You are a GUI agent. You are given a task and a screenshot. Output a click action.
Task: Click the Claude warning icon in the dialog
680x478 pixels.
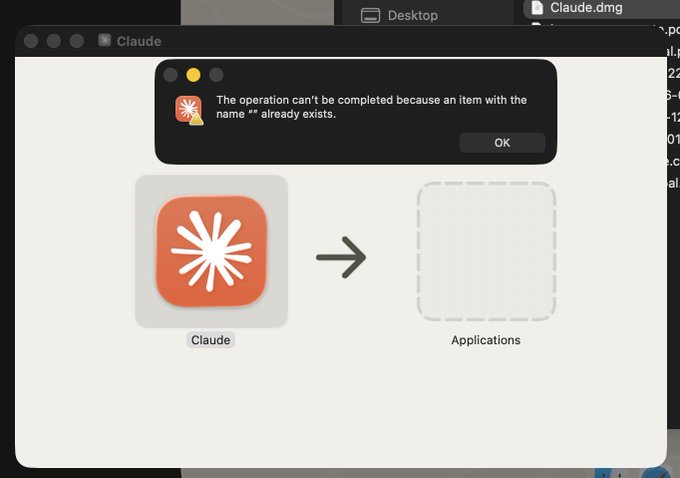tap(189, 110)
